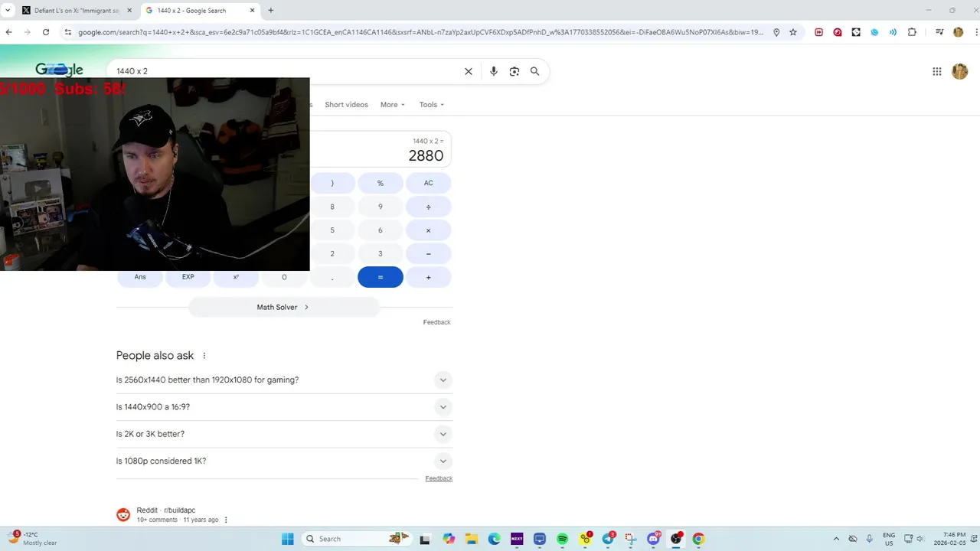This screenshot has height=551, width=980.
Task: Open File Explorer from the taskbar
Action: pyautogui.click(x=472, y=539)
